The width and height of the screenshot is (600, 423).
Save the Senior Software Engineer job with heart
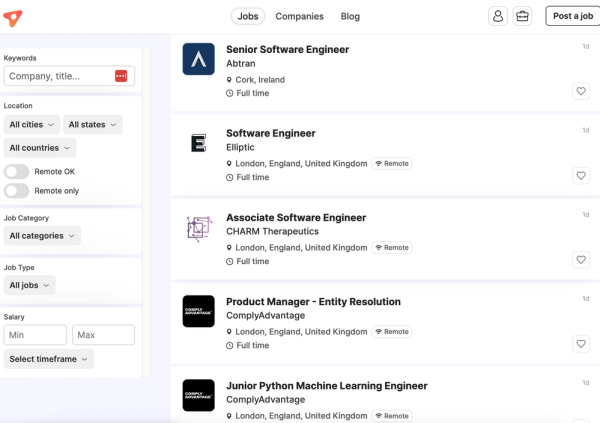tap(580, 91)
